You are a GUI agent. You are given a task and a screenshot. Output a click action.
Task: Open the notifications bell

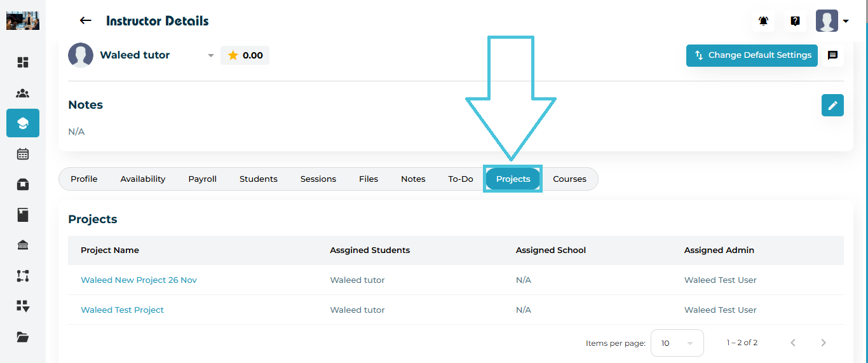pyautogui.click(x=763, y=21)
